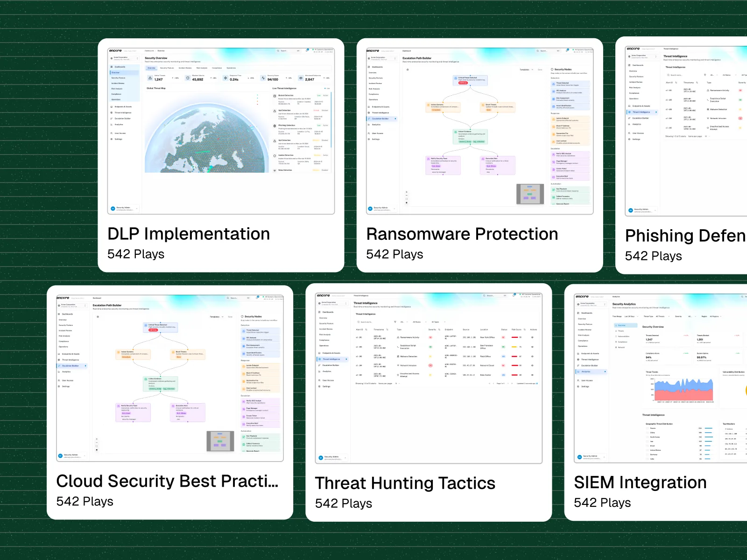Select the Threat Hunting Tactics title
Viewport: 747px width, 560px height.
[x=405, y=483]
